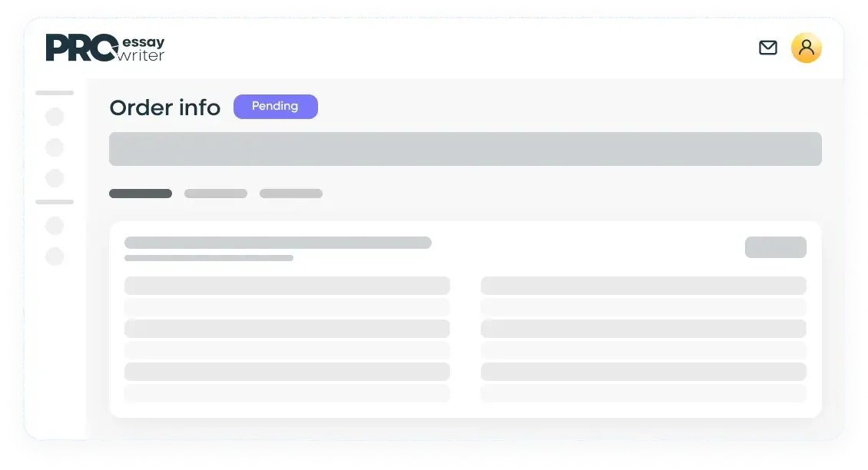Select the dark active tab under the banner
The width and height of the screenshot is (868, 470).
[x=141, y=194]
